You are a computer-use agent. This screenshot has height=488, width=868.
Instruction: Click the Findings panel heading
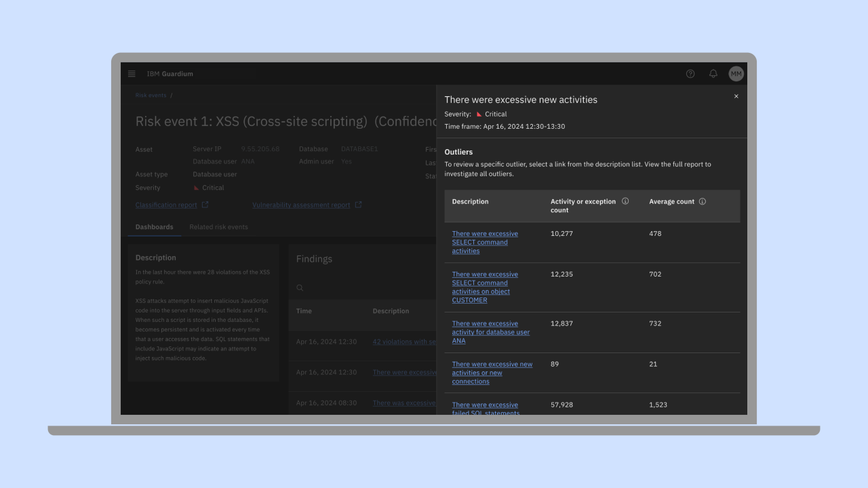click(314, 259)
